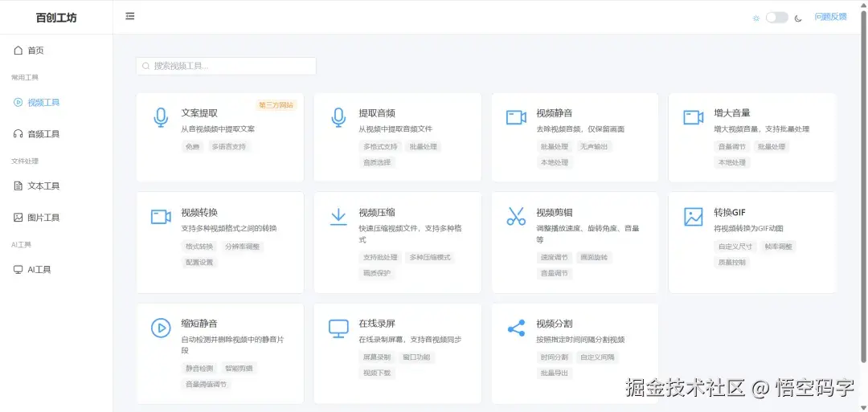The image size is (868, 412).
Task: Click the 智能剪辑 tag
Action: [x=239, y=369]
